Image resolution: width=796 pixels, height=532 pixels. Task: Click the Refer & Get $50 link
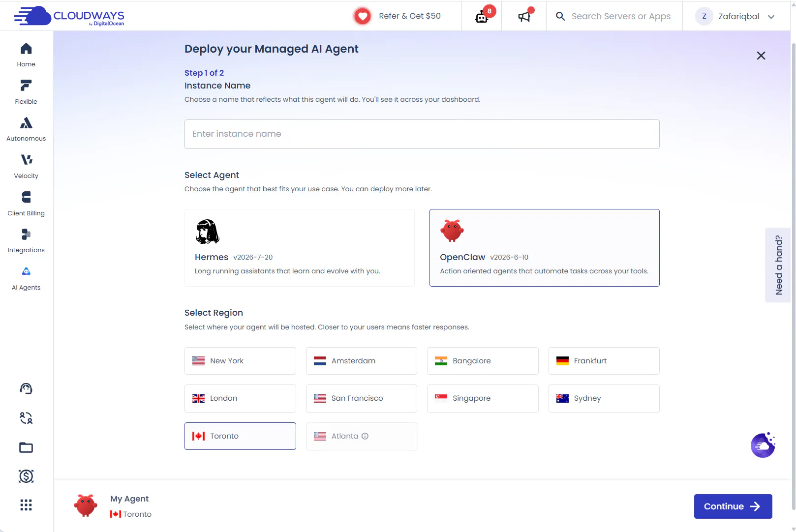click(x=409, y=16)
